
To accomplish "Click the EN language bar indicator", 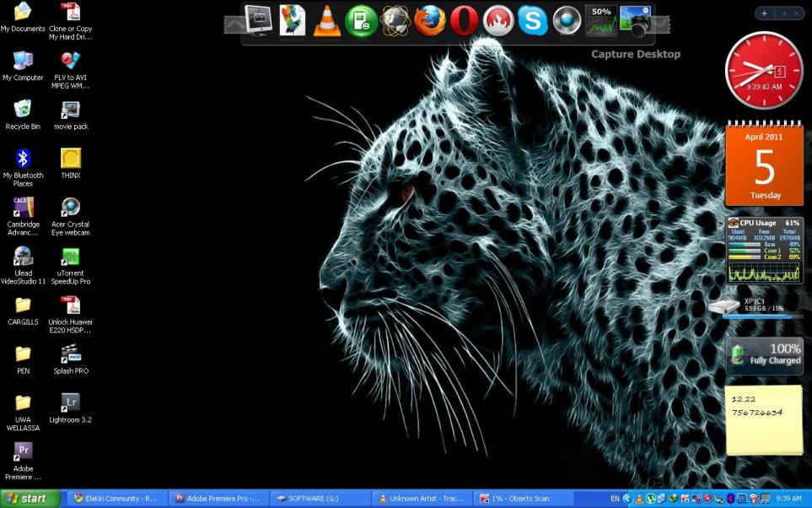I will 615,499.
